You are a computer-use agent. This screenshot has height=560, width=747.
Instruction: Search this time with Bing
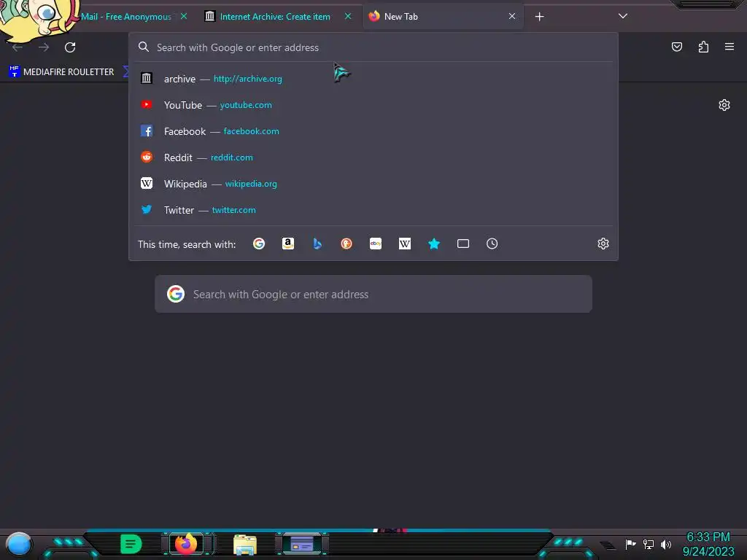(317, 244)
